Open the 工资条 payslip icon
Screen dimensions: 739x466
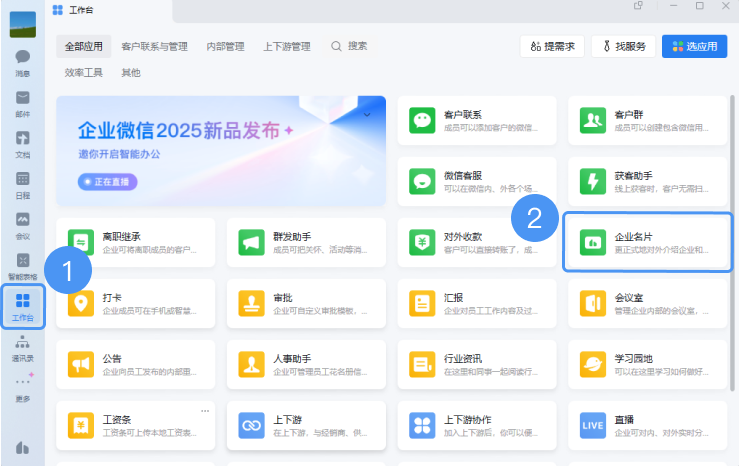(x=81, y=425)
